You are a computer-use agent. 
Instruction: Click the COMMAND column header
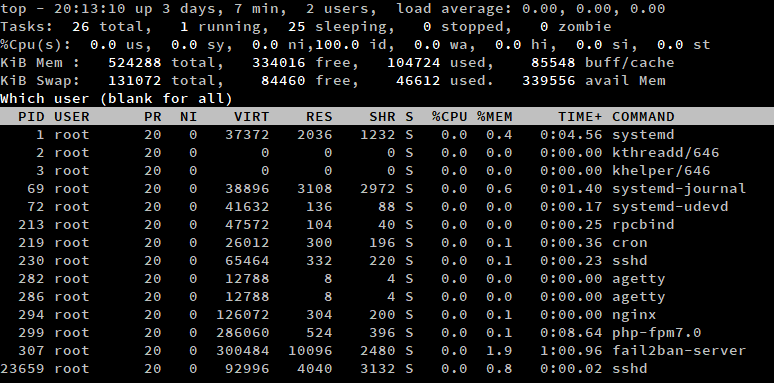(643, 116)
